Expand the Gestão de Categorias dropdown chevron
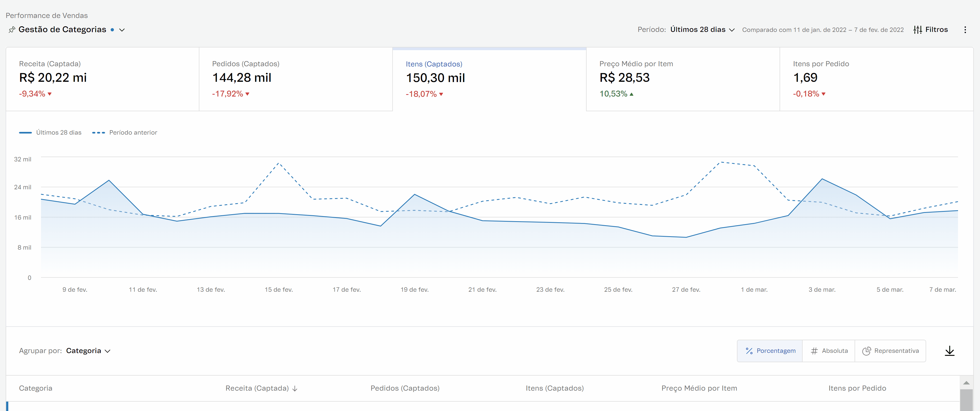Viewport: 980px width, 411px height. tap(122, 30)
